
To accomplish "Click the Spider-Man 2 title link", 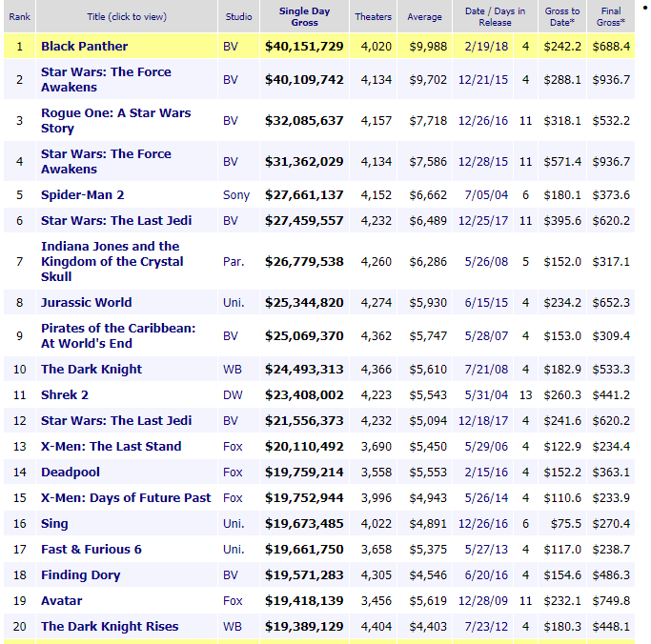I will [82, 195].
